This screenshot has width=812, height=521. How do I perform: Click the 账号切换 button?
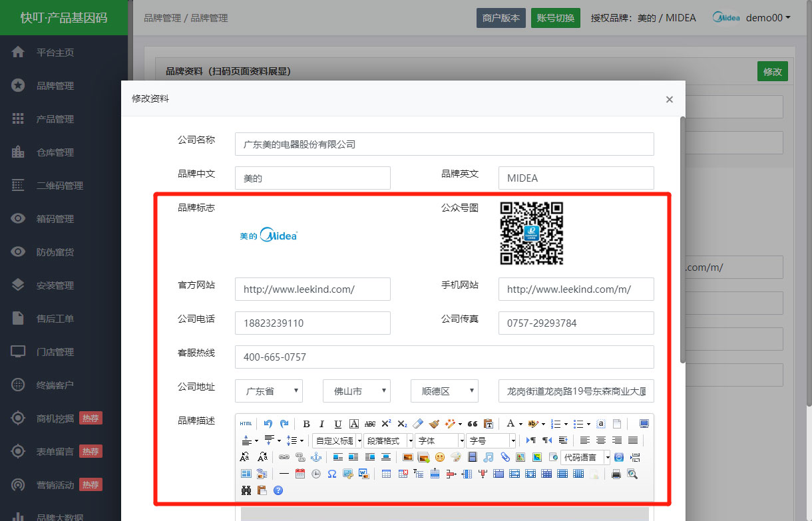point(556,18)
